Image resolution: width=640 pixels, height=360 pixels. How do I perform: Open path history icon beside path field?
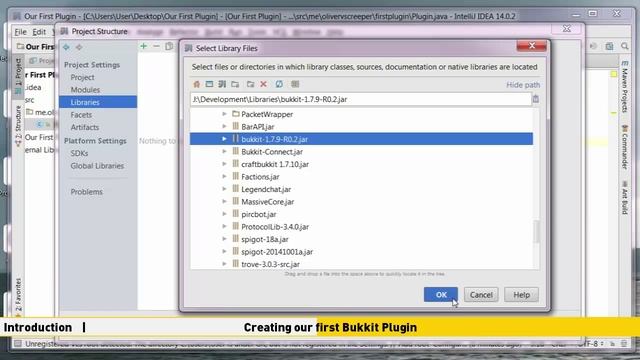tap(536, 99)
